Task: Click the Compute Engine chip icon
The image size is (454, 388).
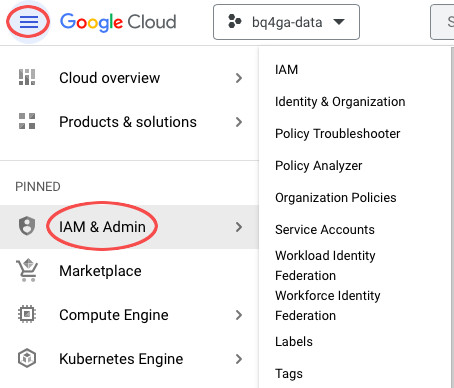Action: click(27, 314)
